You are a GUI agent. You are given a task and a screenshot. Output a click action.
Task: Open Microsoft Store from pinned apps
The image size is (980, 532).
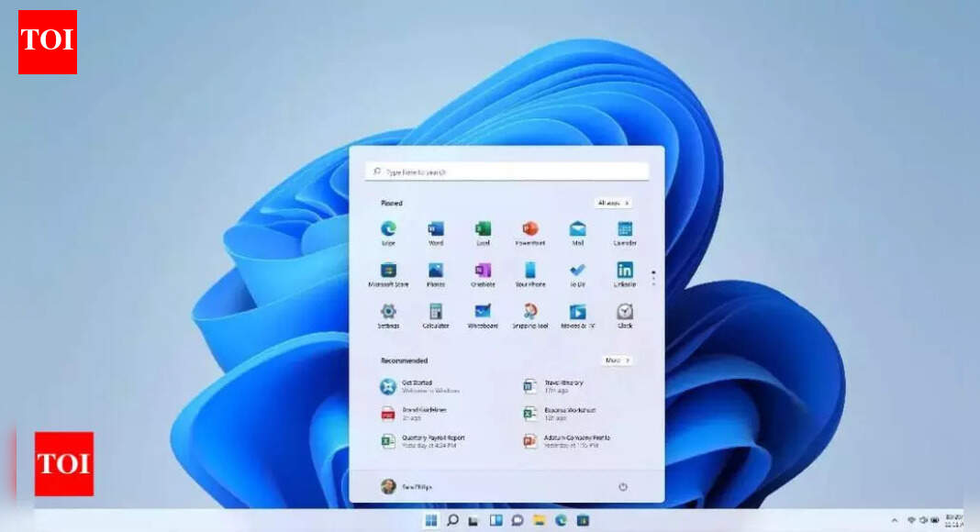[x=388, y=274]
